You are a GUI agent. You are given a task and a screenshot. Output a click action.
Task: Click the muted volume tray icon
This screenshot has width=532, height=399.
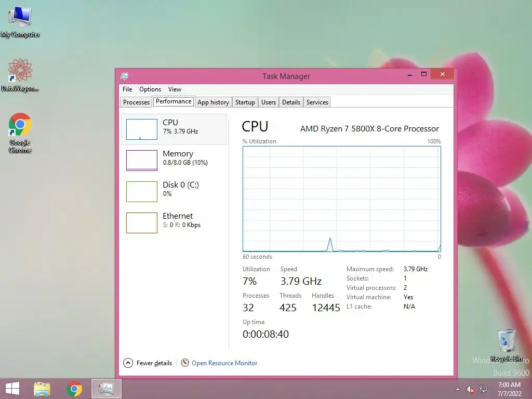coord(470,389)
